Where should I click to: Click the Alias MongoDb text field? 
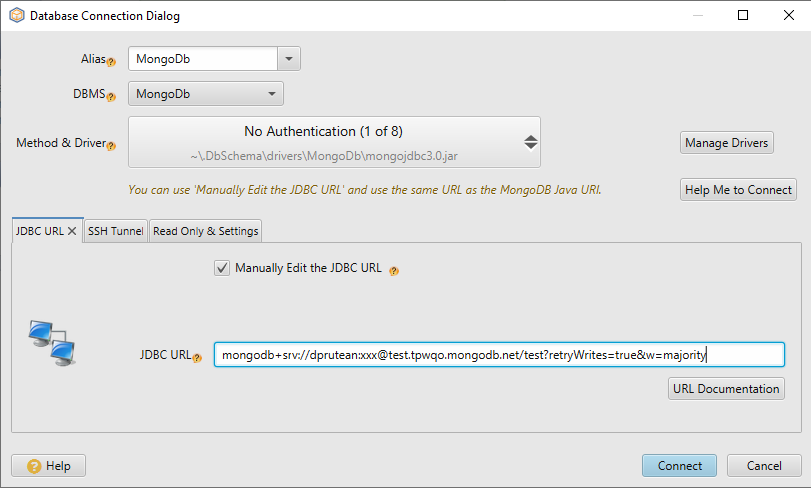pyautogui.click(x=203, y=59)
